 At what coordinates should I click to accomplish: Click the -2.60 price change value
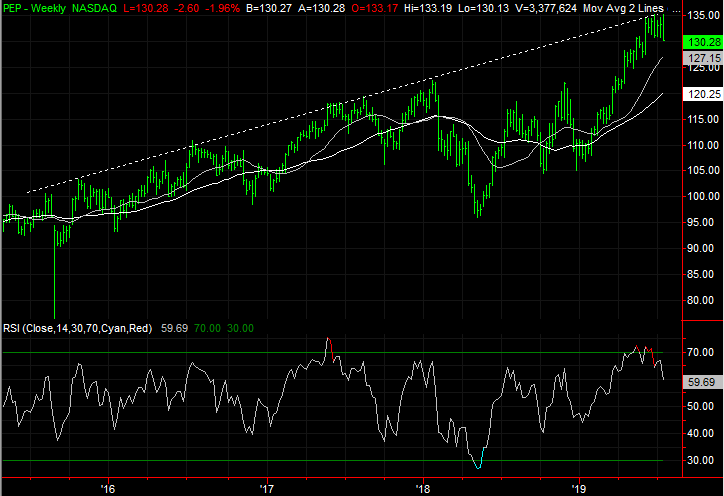click(x=187, y=8)
